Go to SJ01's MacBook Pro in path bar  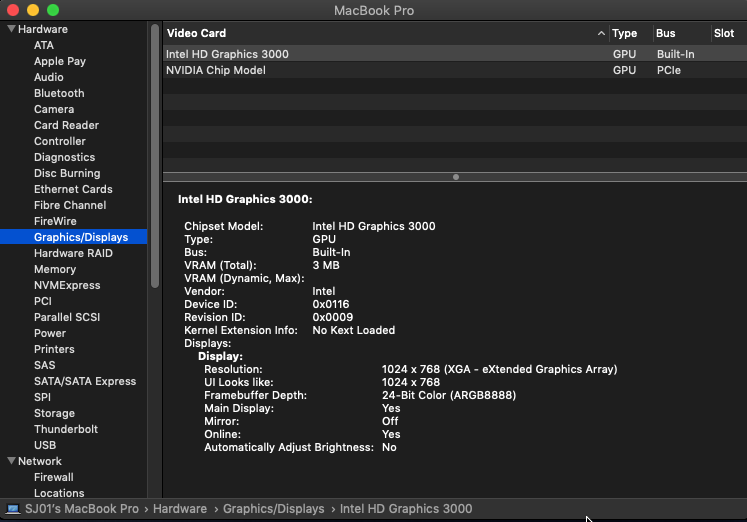coord(81,509)
